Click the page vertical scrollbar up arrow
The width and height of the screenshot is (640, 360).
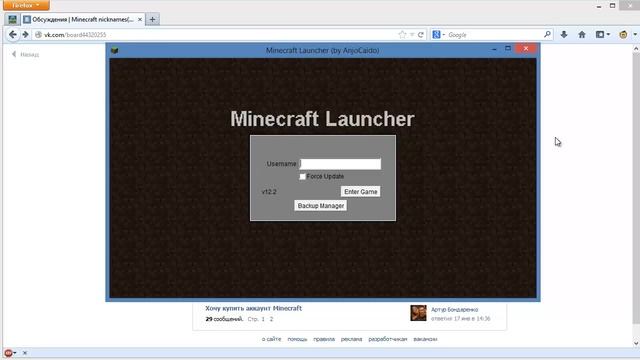point(636,49)
